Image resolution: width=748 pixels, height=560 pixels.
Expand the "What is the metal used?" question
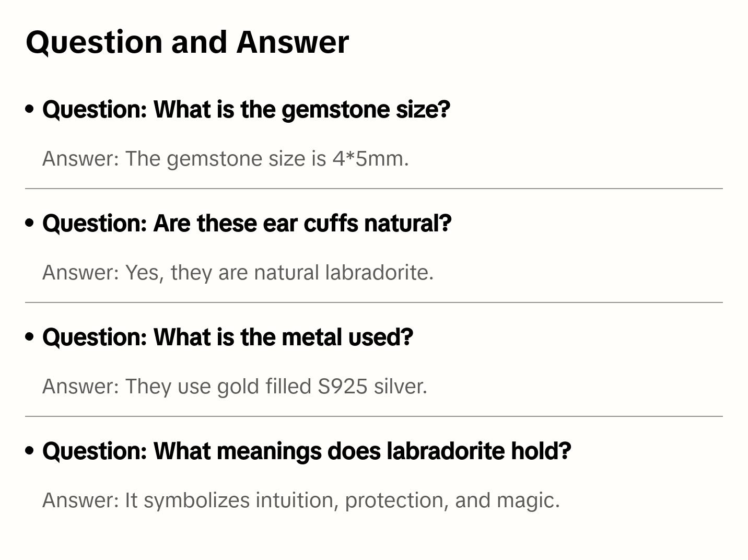(228, 337)
